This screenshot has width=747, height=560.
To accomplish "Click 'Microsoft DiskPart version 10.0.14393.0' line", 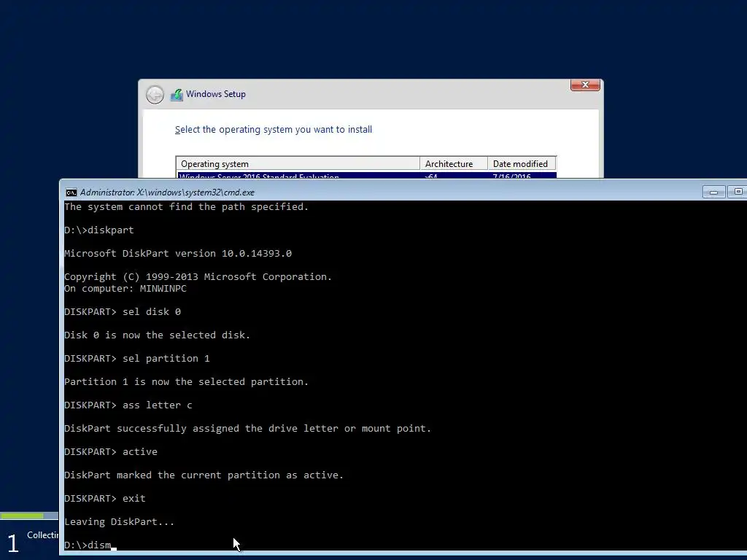I will [178, 253].
